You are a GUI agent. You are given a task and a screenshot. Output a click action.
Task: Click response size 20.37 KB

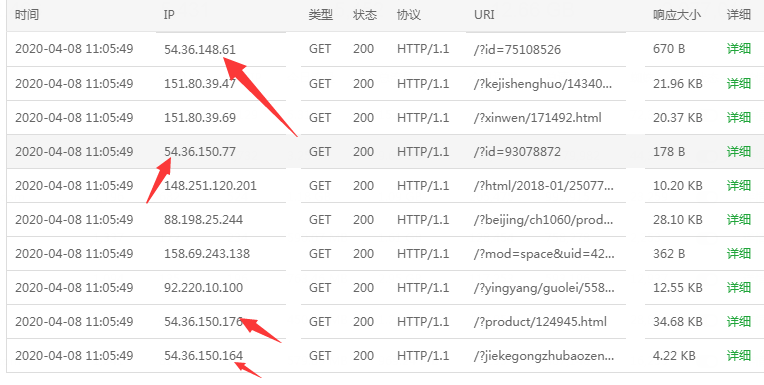(678, 117)
